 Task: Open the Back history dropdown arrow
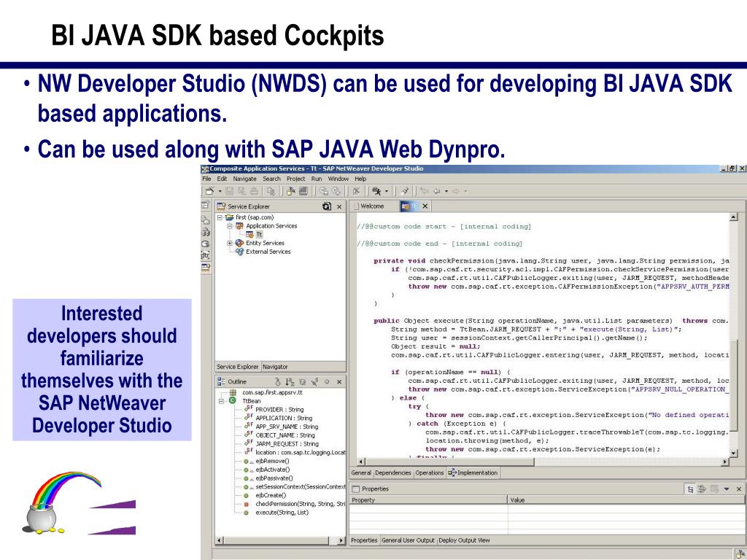[446, 192]
